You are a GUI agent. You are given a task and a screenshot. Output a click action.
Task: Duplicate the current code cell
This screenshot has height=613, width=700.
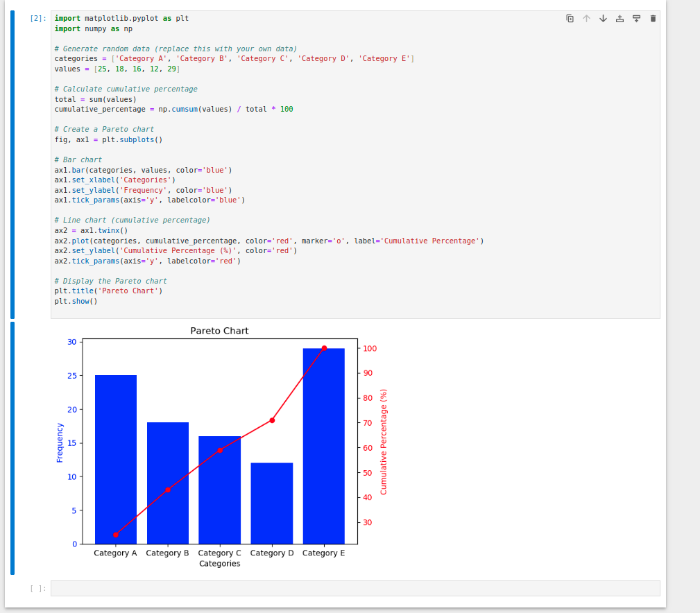point(570,19)
